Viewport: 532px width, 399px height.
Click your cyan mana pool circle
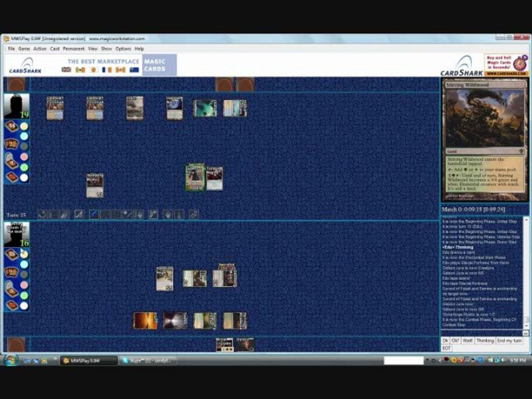pos(24,264)
